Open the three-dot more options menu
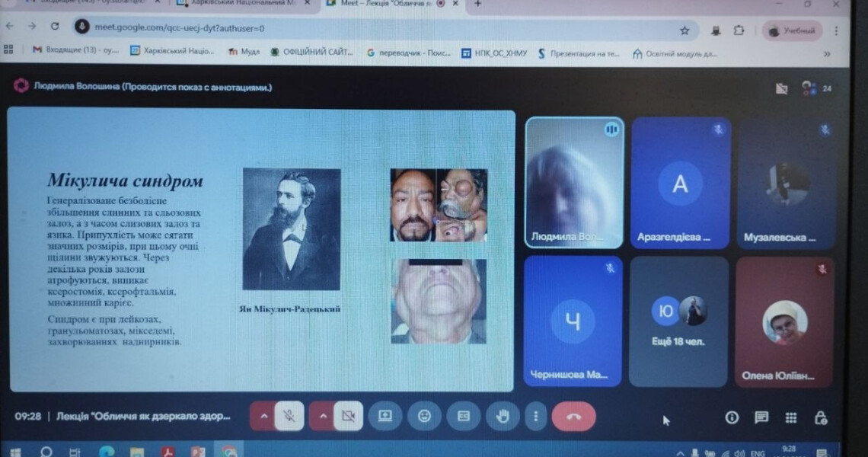Viewport: 868px width, 457px height. (x=536, y=416)
